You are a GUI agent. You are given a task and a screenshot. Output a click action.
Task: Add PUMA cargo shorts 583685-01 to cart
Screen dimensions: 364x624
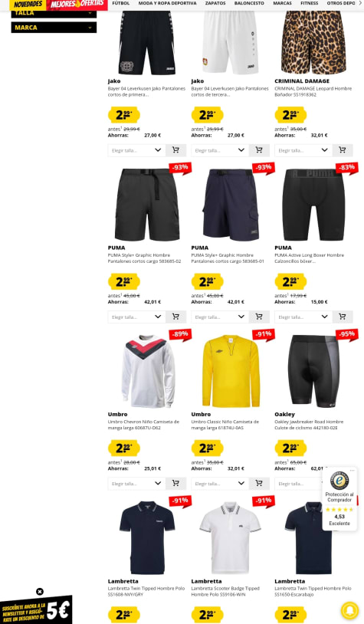point(259,317)
